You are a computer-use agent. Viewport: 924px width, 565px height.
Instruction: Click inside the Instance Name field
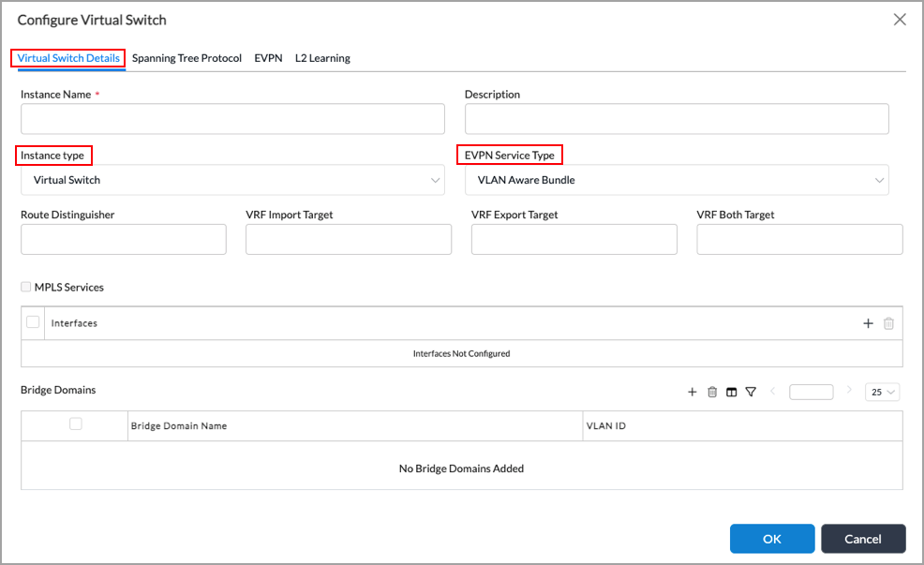coord(232,119)
